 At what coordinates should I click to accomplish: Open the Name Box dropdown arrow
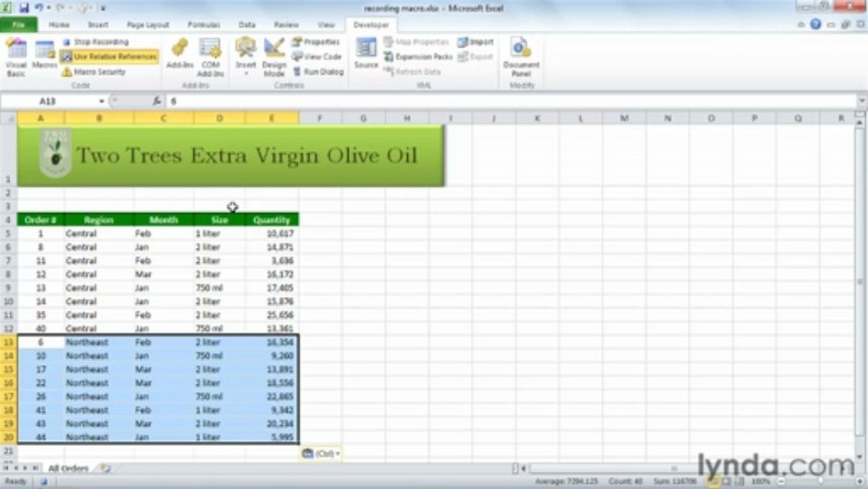(x=102, y=101)
